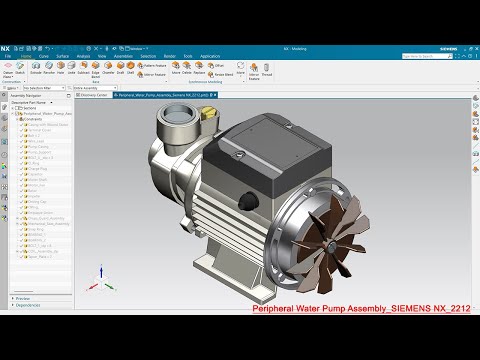Expand the Constraints node
480x360 pixels.
(17, 119)
